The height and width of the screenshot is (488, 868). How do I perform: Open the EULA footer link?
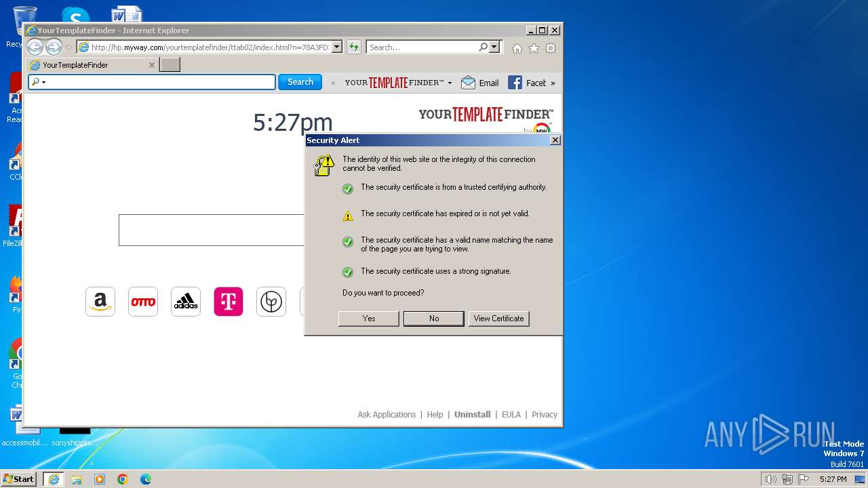pos(511,415)
